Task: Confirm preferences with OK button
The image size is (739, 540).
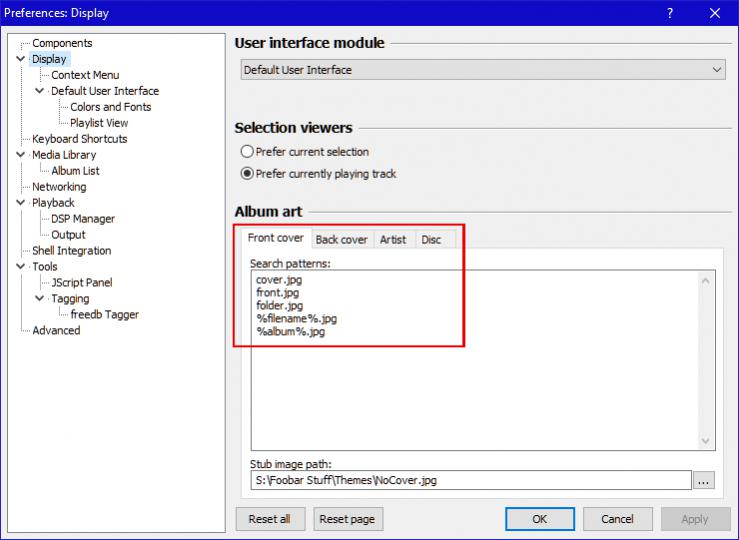Action: 539,519
